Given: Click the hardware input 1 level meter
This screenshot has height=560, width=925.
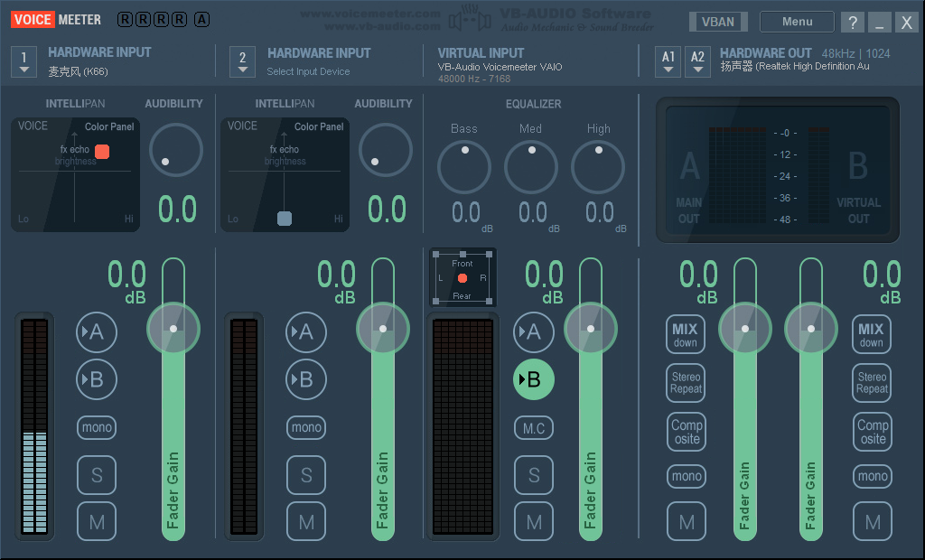Looking at the screenshot, I should coord(35,426).
